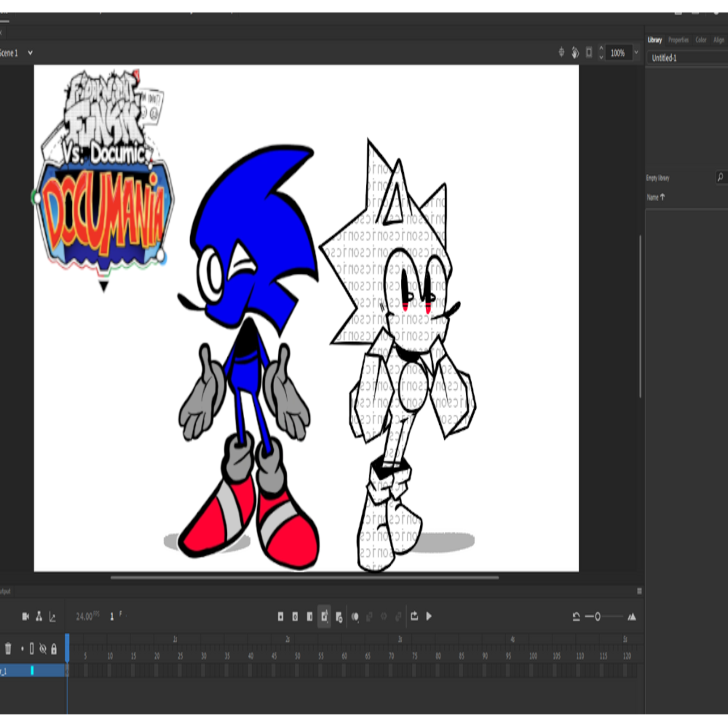Viewport: 728px width, 728px height.
Task: Open the stage zoom percentage dropdown
Action: click(x=636, y=53)
